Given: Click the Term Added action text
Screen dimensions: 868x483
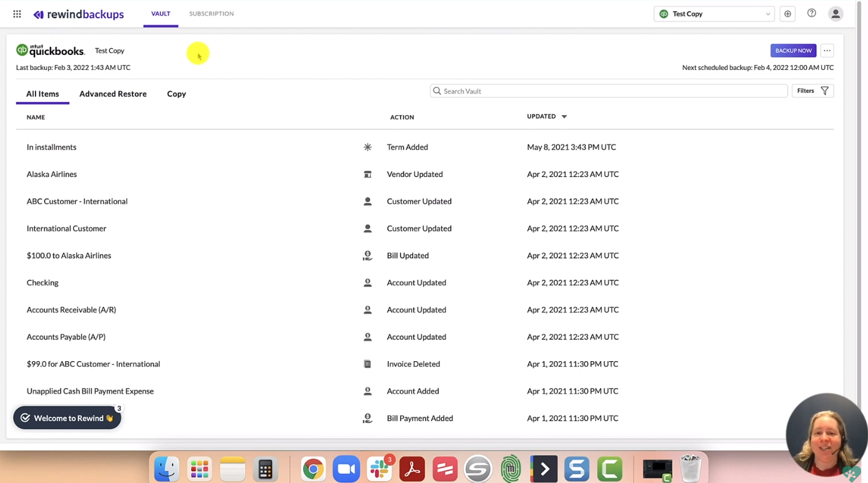Looking at the screenshot, I should [x=407, y=147].
